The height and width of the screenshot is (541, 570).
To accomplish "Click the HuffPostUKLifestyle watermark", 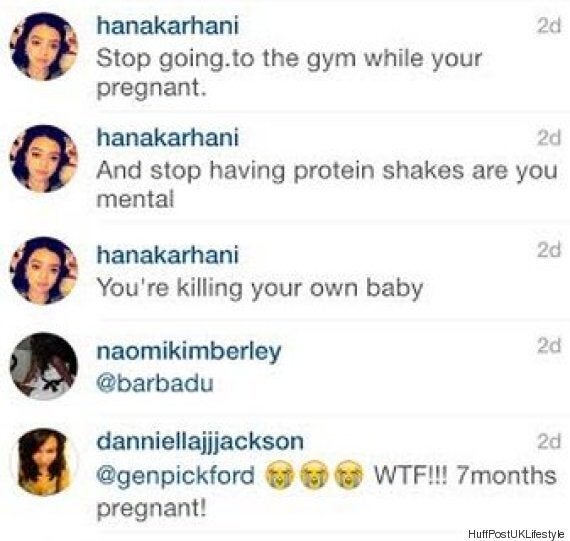I will (x=516, y=534).
